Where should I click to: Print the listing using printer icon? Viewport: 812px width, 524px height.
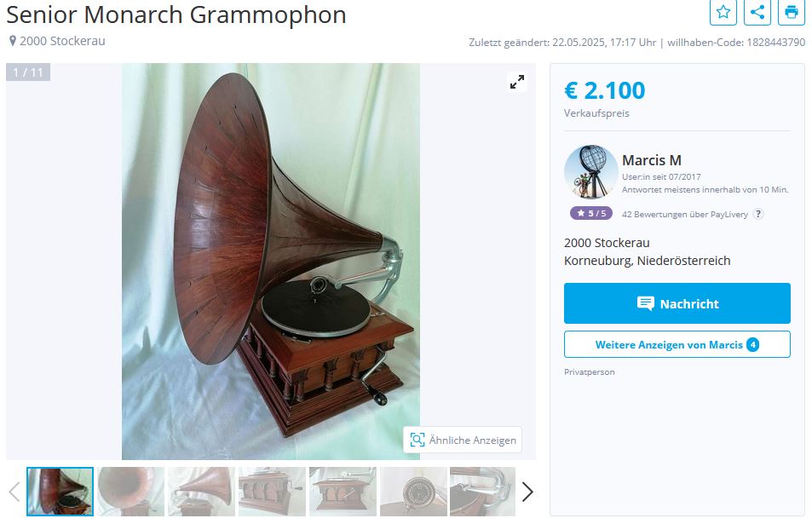click(x=792, y=11)
